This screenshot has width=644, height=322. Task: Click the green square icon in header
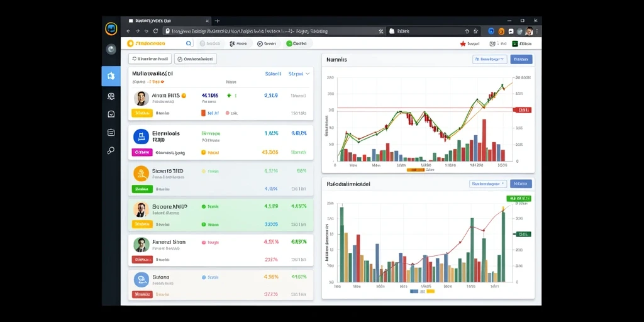(515, 43)
